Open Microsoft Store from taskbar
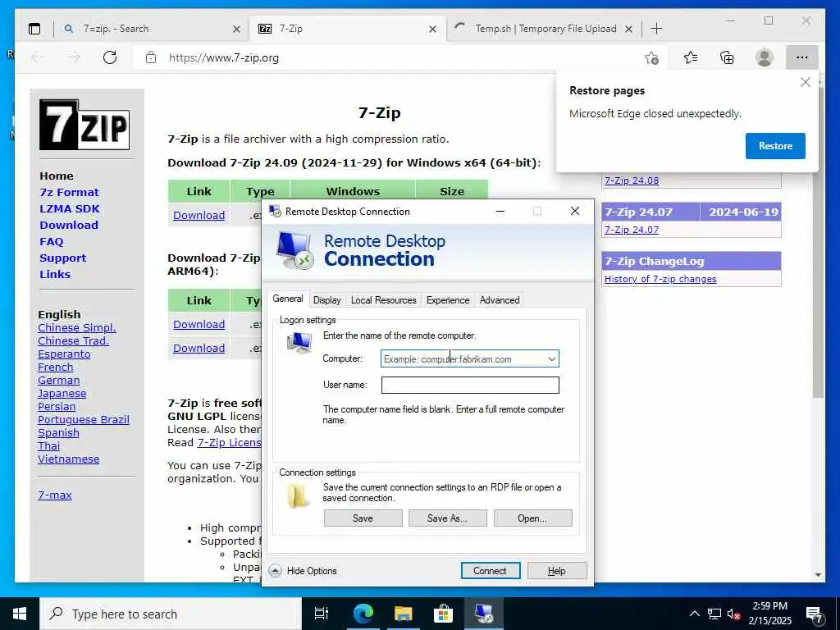This screenshot has height=630, width=840. (x=443, y=614)
